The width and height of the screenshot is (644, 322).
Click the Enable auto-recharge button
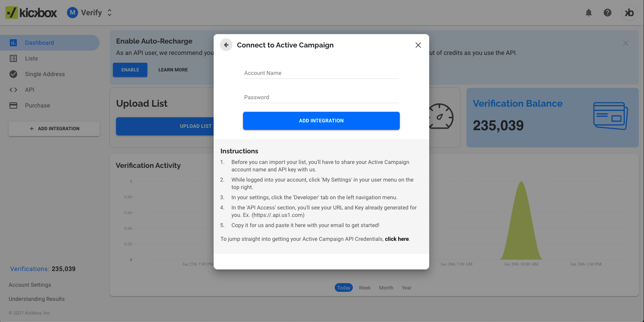point(130,70)
